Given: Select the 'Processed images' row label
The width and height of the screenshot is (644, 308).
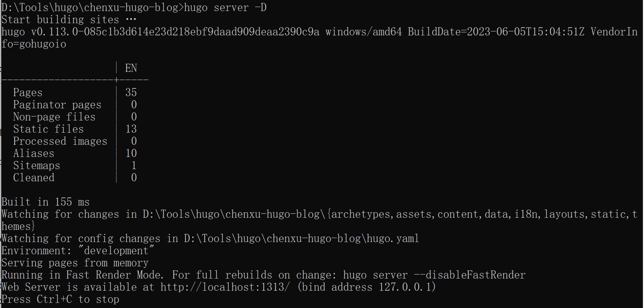Looking at the screenshot, I should coord(60,141).
